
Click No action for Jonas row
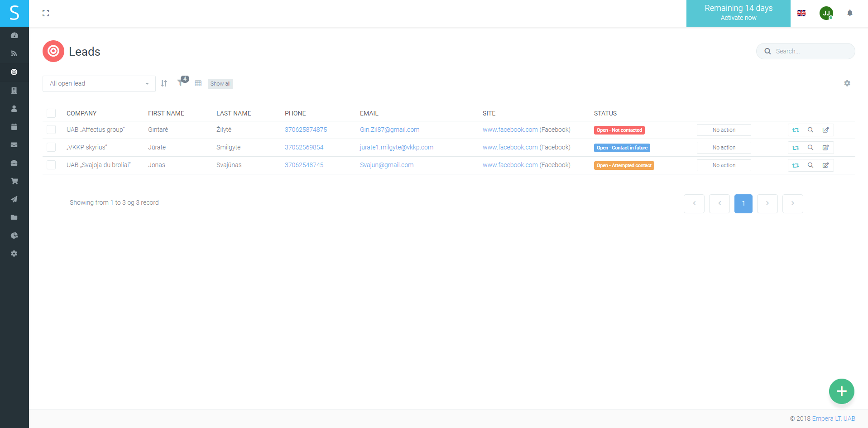coord(724,165)
